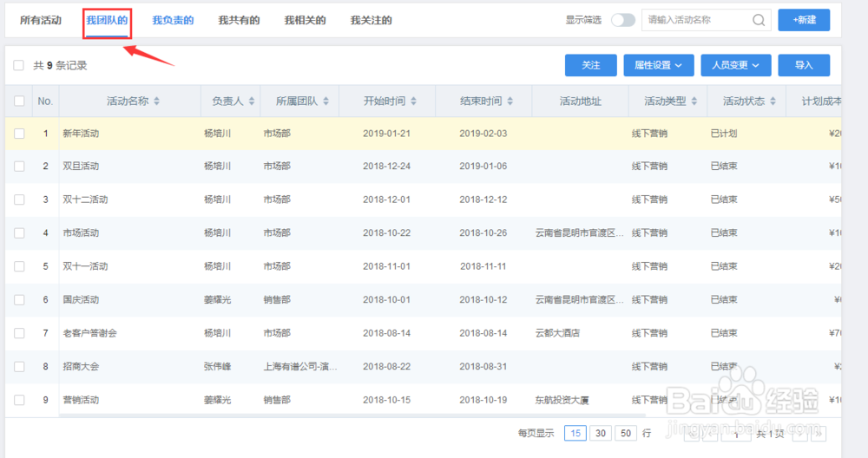Sort by 所属团队 column arrows
868x458 pixels.
pos(325,101)
